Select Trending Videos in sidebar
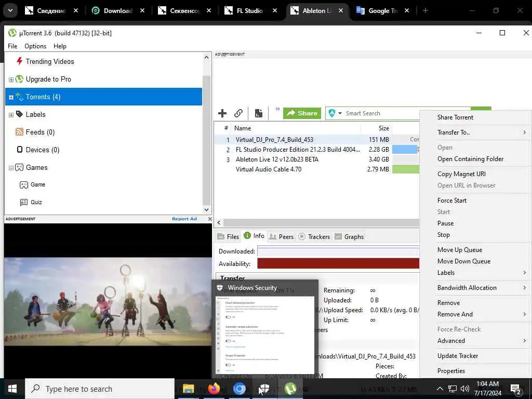This screenshot has height=399, width=532. click(x=49, y=61)
